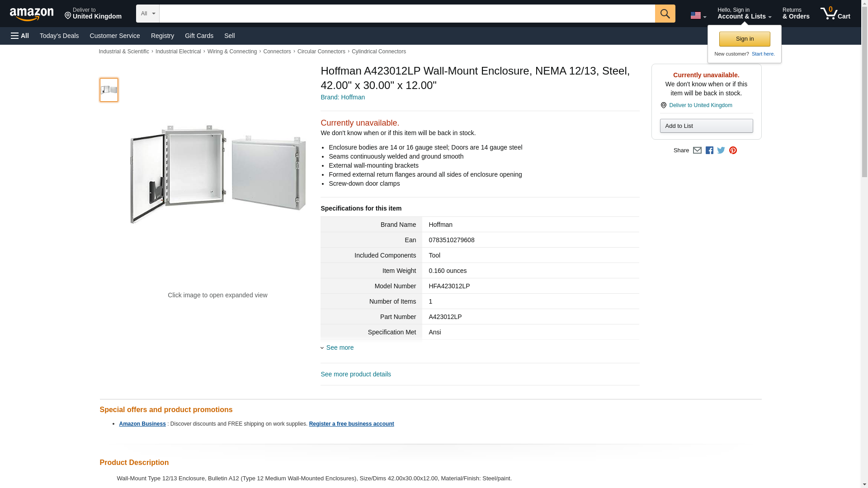The height and width of the screenshot is (488, 868).
Task: Share product on Facebook
Action: click(709, 150)
